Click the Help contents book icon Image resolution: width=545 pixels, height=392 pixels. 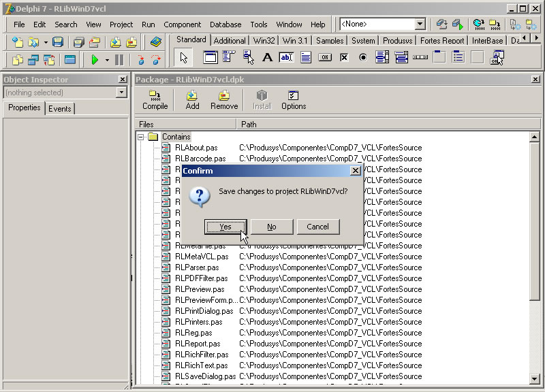point(156,42)
